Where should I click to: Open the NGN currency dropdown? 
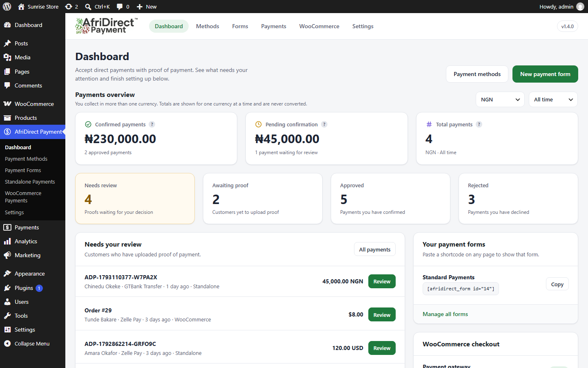(x=500, y=99)
